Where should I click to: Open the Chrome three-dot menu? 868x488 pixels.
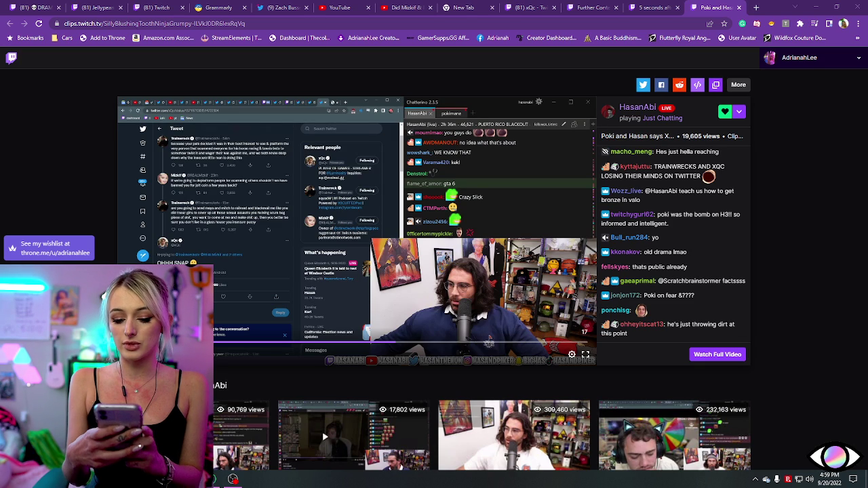click(x=859, y=23)
